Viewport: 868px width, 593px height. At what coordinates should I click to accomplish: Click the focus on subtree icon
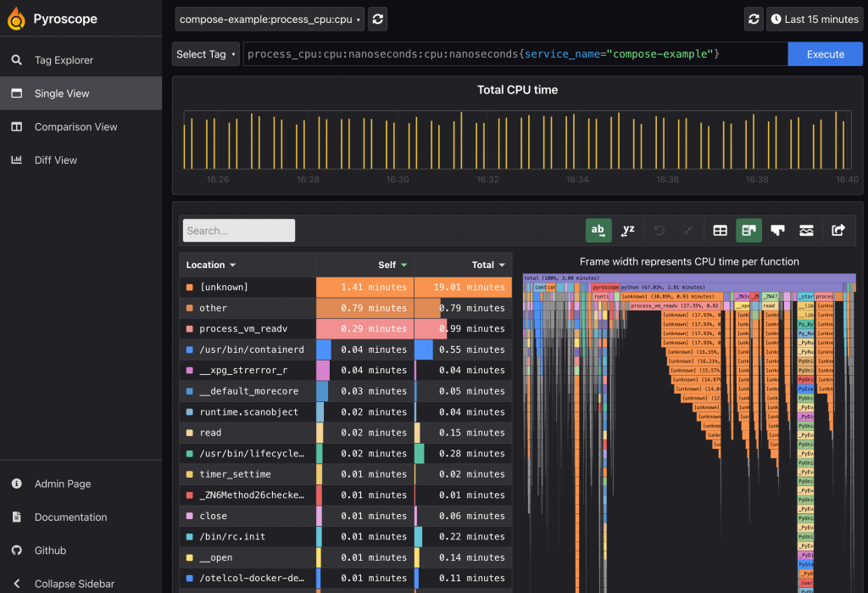tap(688, 231)
